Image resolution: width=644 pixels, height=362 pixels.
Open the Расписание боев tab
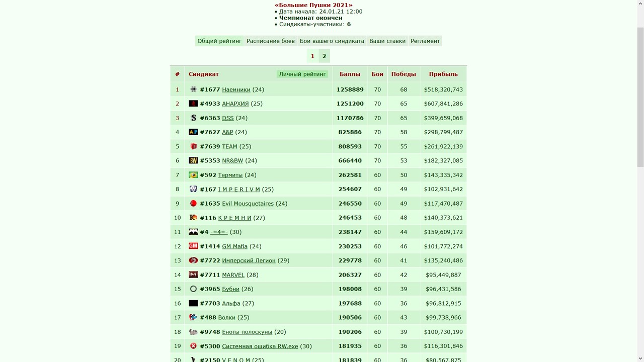pos(271,41)
